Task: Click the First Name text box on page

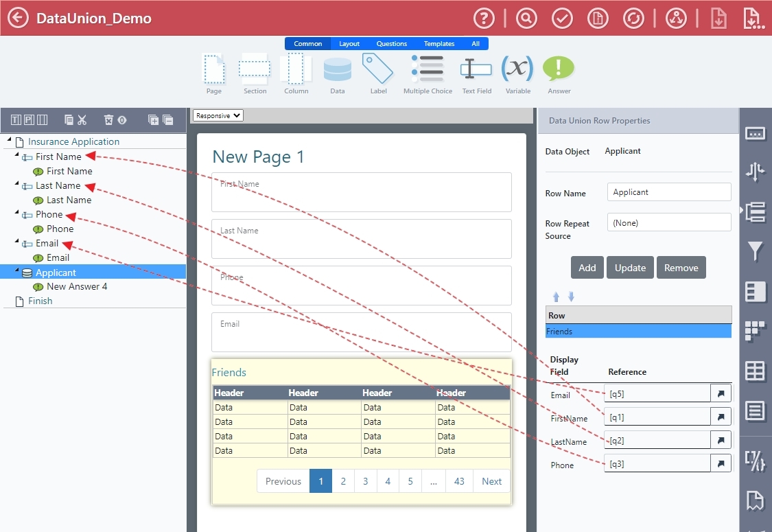Action: click(362, 192)
